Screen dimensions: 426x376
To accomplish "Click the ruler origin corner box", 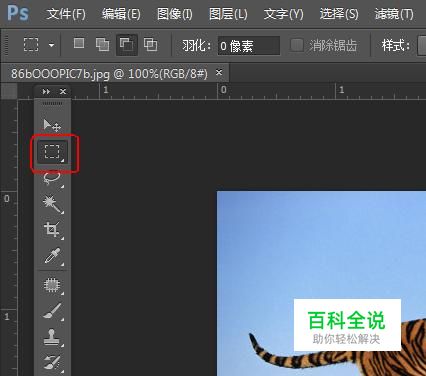I will [9, 91].
